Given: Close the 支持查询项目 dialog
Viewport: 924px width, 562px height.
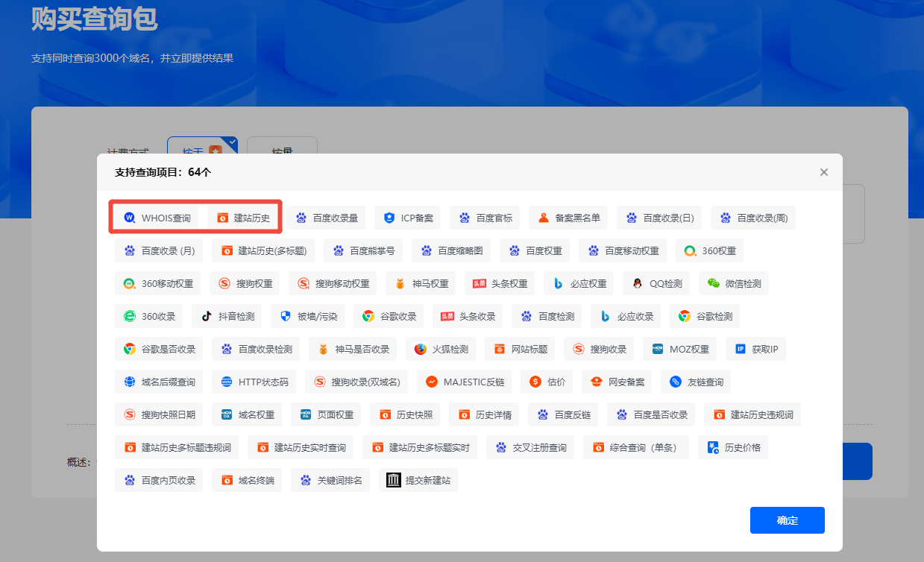Looking at the screenshot, I should click(823, 172).
